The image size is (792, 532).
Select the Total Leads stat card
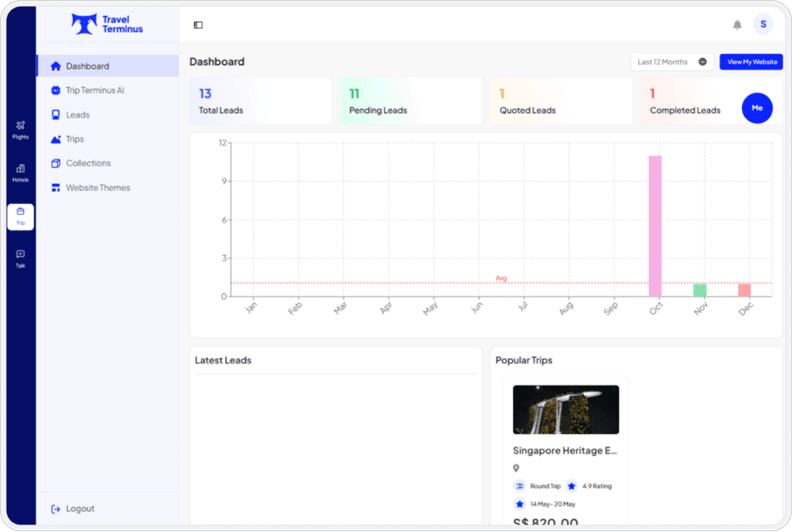pos(260,101)
